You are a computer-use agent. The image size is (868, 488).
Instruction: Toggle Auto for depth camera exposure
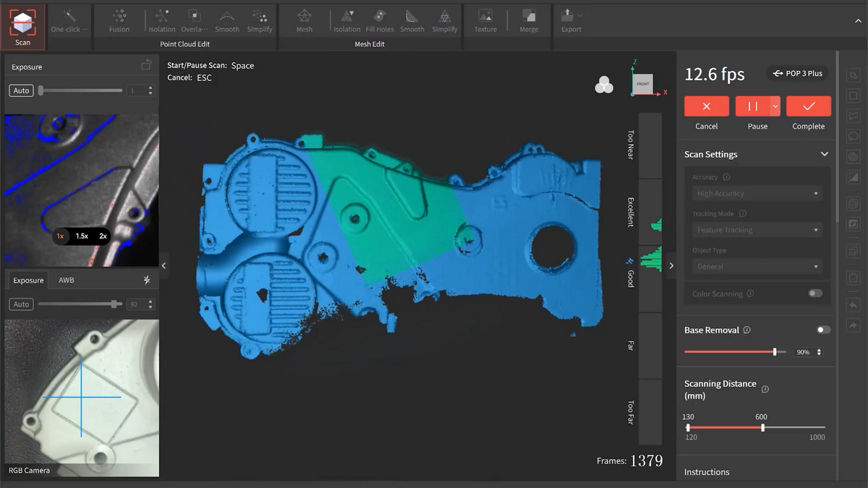pyautogui.click(x=22, y=90)
